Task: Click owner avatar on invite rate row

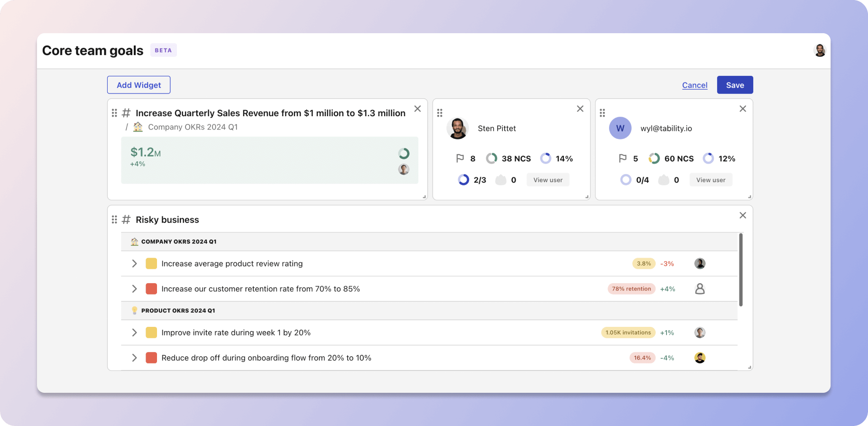Action: tap(700, 333)
